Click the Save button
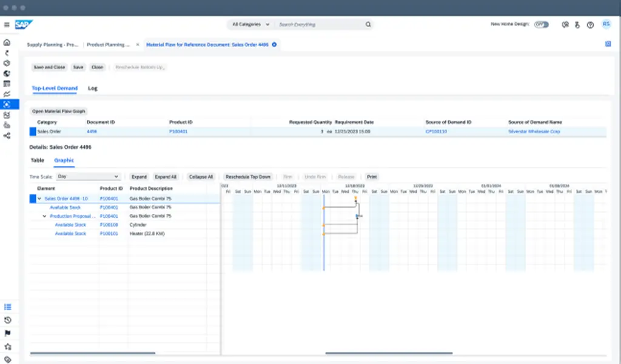621x364 pixels. pyautogui.click(x=78, y=67)
